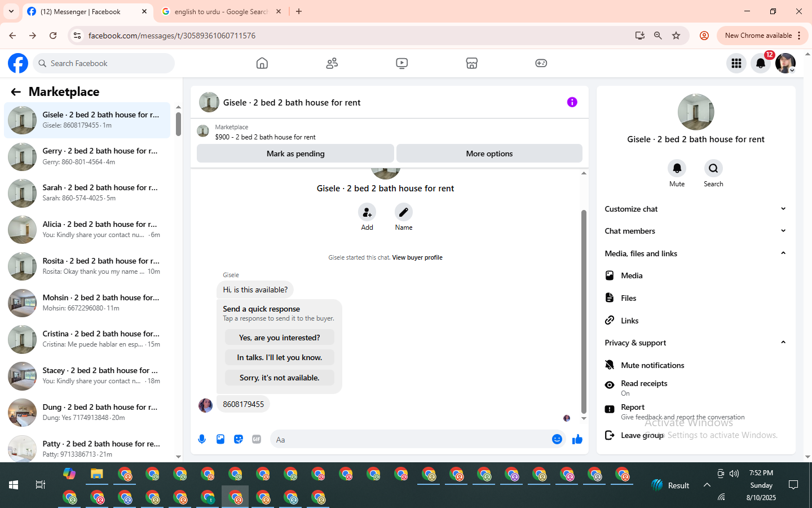Open Report conversation option
The image size is (812, 508).
click(x=696, y=411)
